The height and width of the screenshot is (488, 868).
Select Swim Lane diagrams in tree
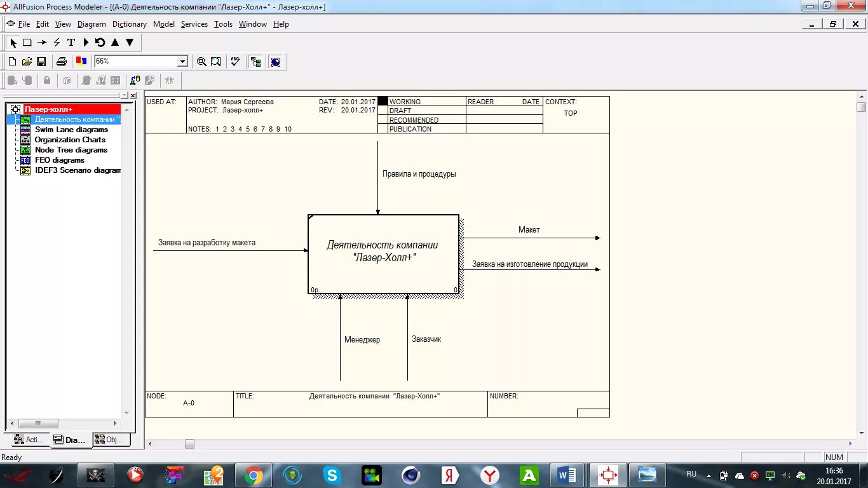pos(71,130)
